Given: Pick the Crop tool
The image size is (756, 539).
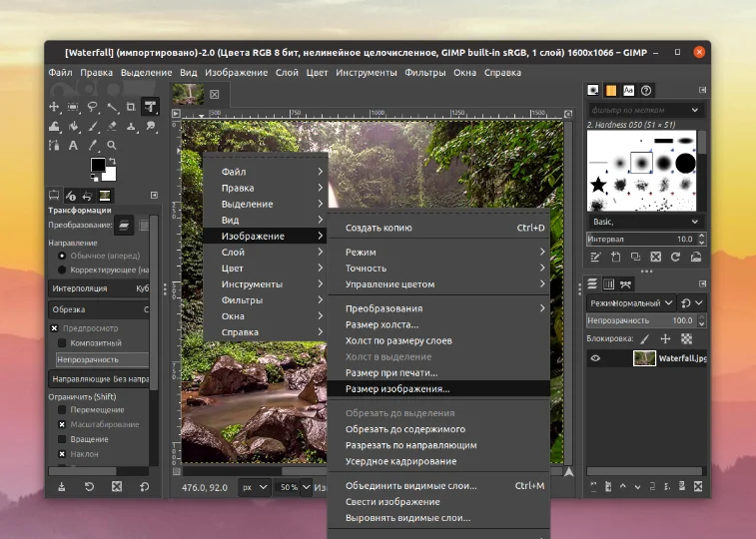Looking at the screenshot, I should [130, 107].
